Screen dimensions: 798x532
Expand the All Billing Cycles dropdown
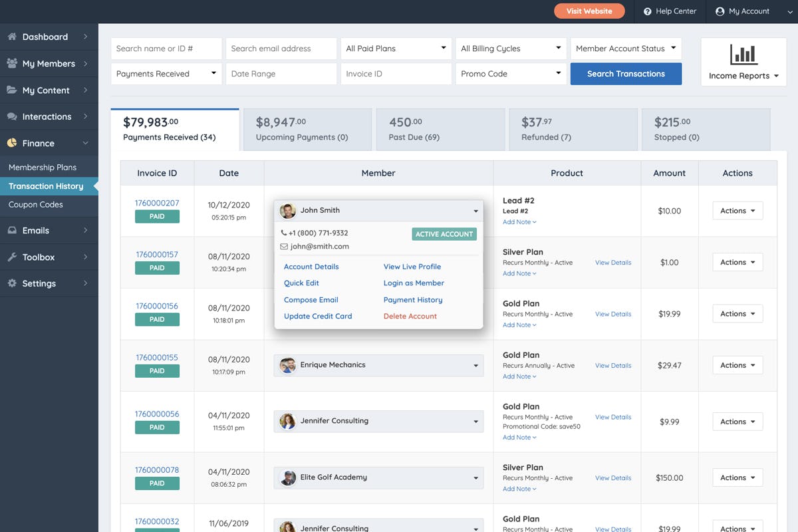point(510,48)
